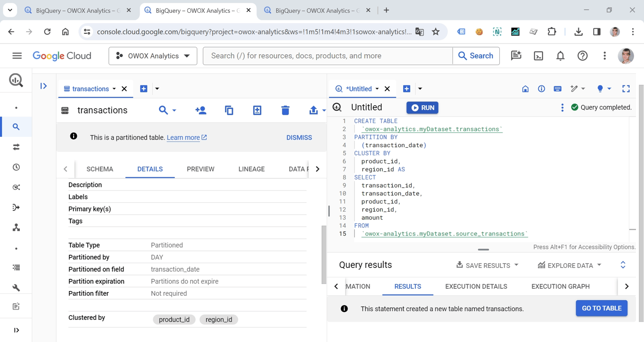Run the query
This screenshot has width=644, height=342.
422,108
